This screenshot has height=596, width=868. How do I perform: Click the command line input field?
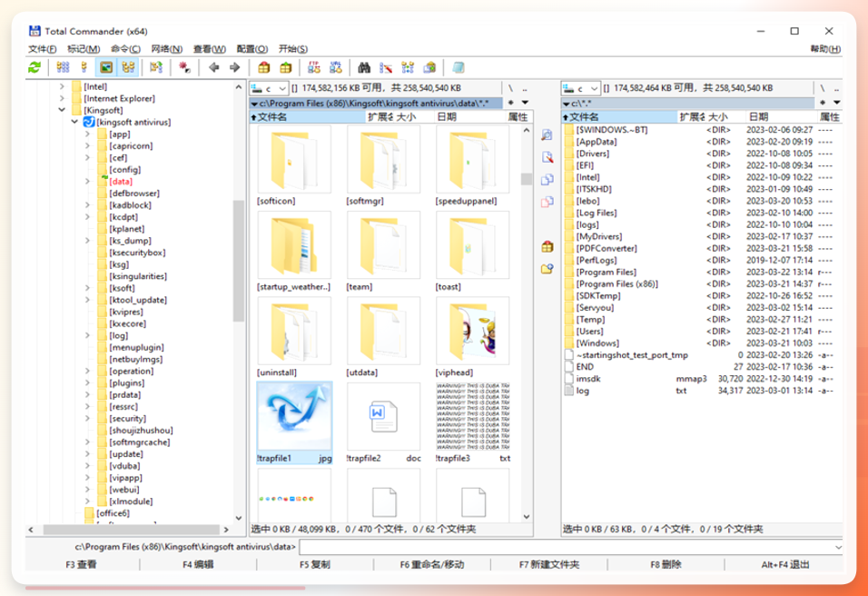point(567,547)
